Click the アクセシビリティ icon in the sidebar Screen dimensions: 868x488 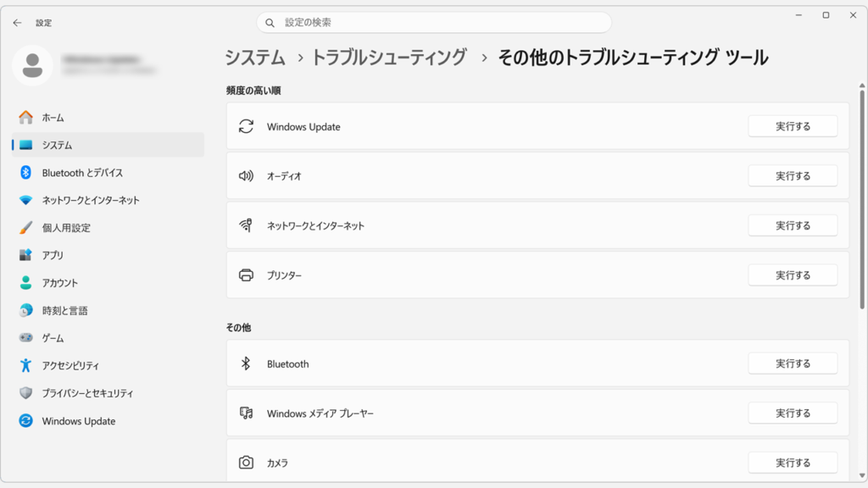coord(26,365)
